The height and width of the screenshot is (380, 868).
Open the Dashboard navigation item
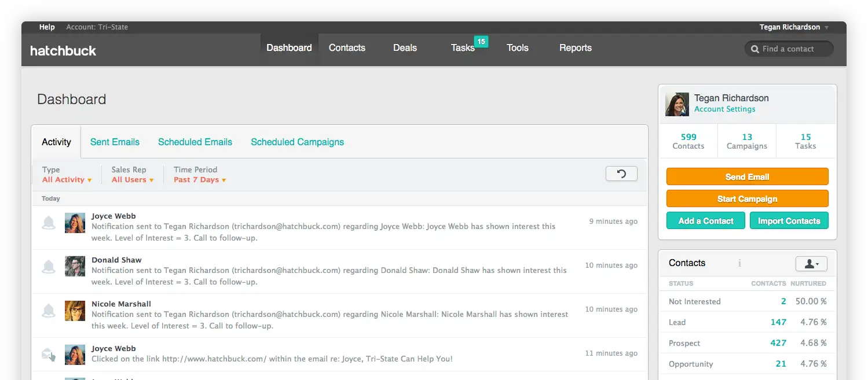(289, 48)
